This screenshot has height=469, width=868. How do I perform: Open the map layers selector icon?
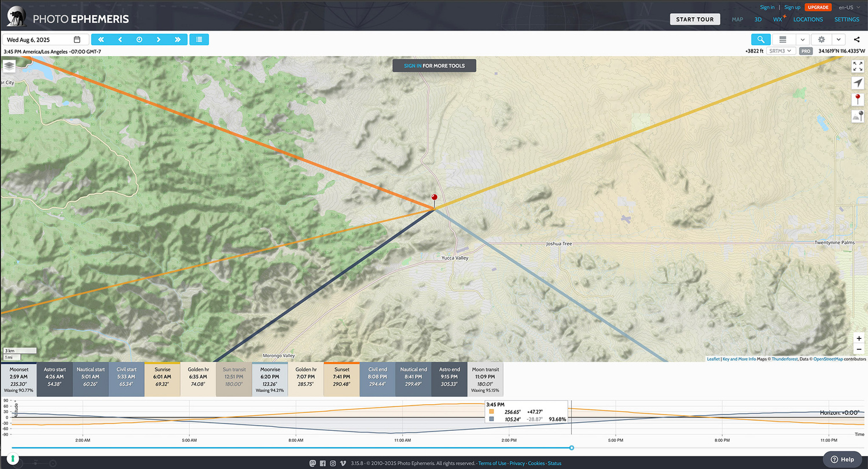9,66
